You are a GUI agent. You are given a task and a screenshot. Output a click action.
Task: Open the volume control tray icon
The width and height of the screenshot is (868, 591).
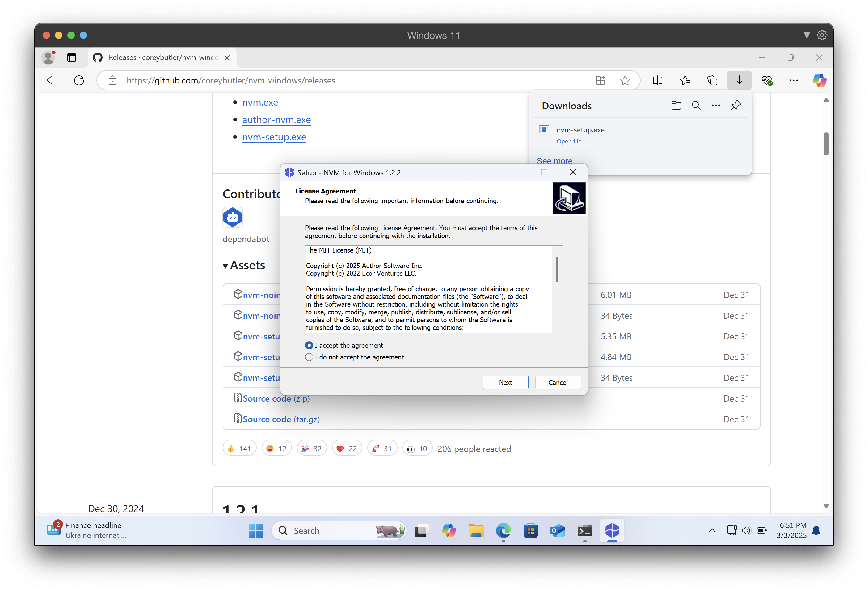[x=746, y=530]
